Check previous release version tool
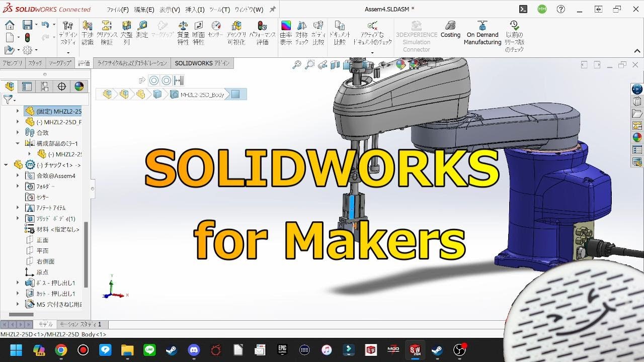Image resolution: width=644 pixels, height=362 pixels. [x=514, y=36]
